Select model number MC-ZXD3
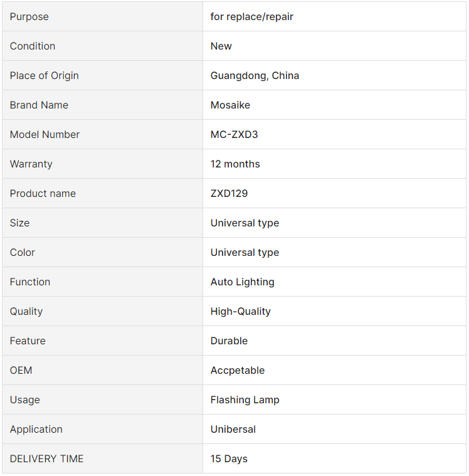Screen dimensions: 469x476 (x=234, y=134)
